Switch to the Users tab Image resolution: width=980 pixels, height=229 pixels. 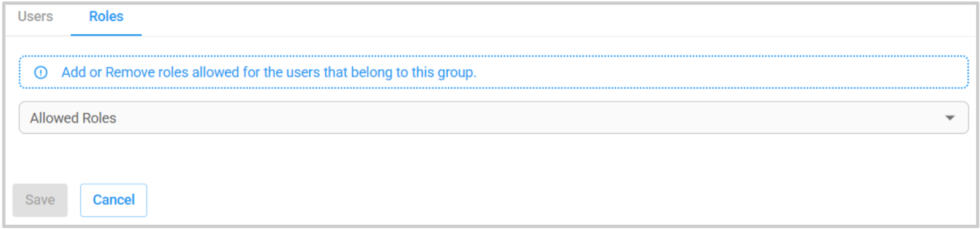coord(36,17)
